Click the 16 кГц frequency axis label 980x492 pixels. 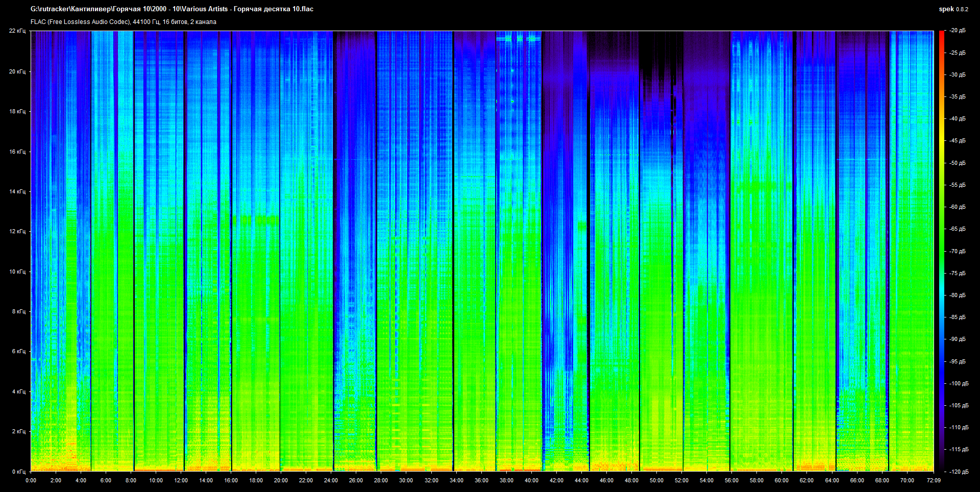[17, 152]
